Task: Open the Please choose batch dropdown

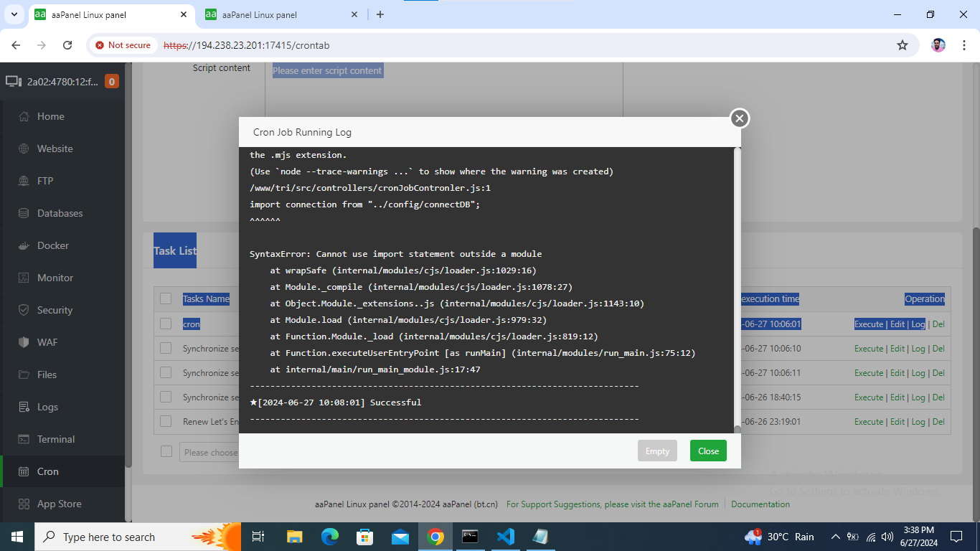Action: coord(209,452)
